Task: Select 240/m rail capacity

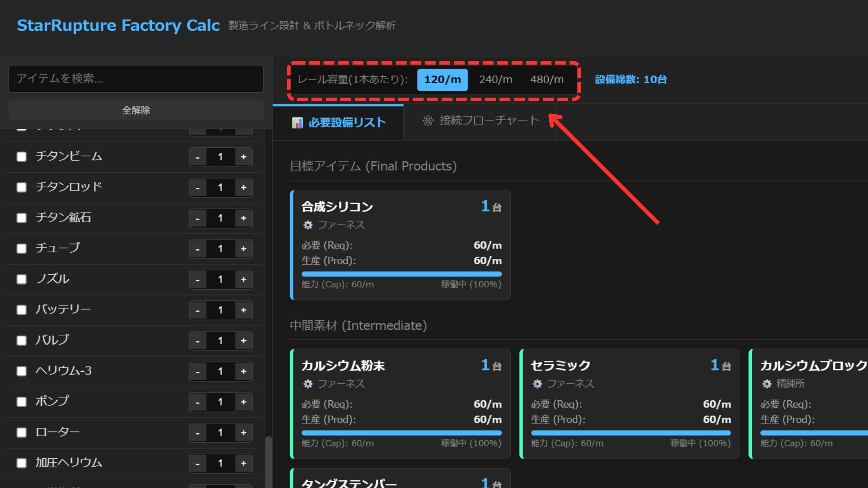Action: click(495, 80)
